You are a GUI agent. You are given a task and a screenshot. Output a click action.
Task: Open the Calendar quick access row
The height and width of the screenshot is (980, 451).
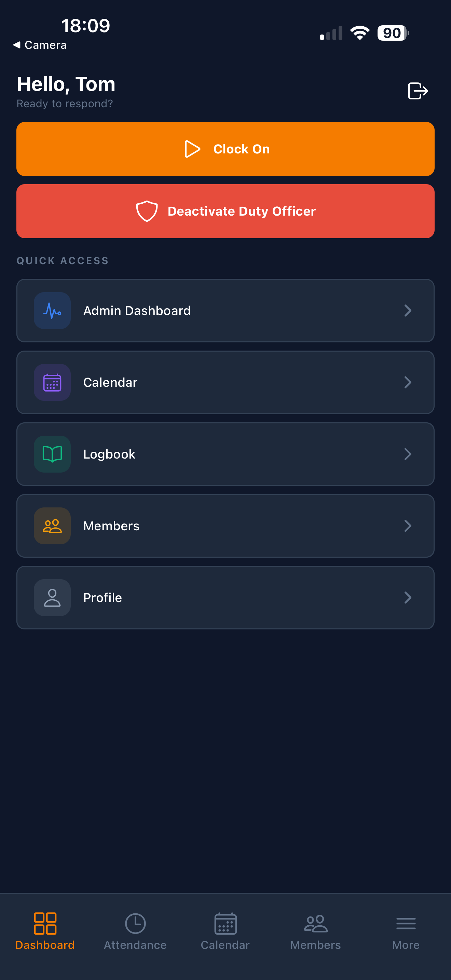(x=225, y=382)
